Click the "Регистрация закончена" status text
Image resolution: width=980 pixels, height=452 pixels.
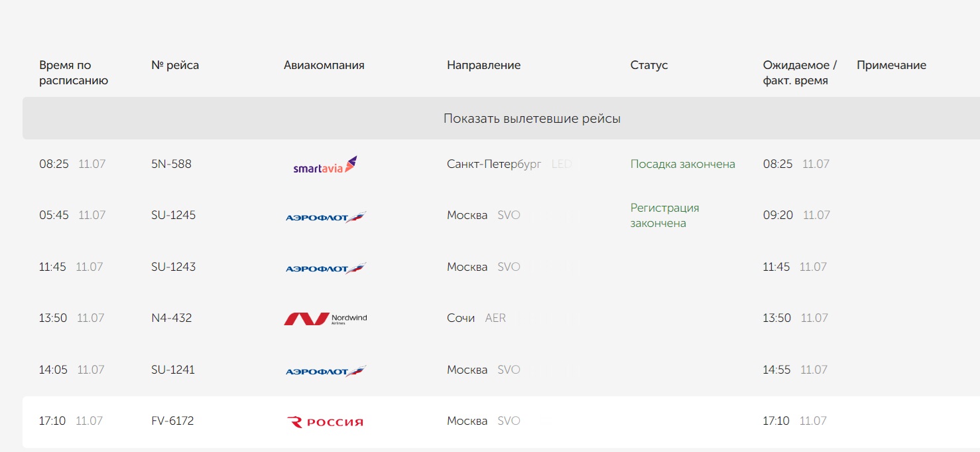(x=664, y=216)
